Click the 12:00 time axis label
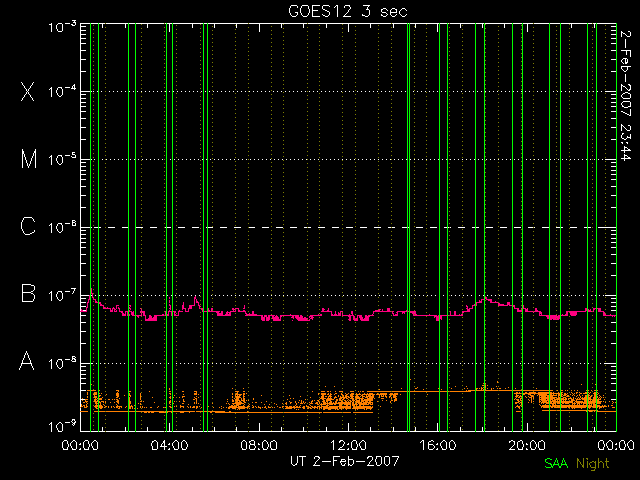 click(x=348, y=444)
